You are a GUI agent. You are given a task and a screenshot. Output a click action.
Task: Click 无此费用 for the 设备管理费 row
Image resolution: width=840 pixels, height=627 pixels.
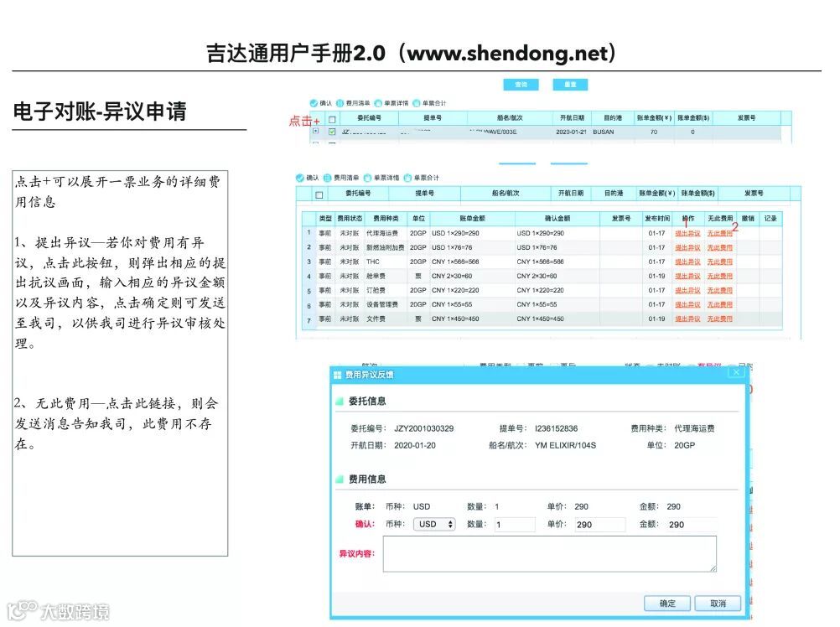coord(720,304)
